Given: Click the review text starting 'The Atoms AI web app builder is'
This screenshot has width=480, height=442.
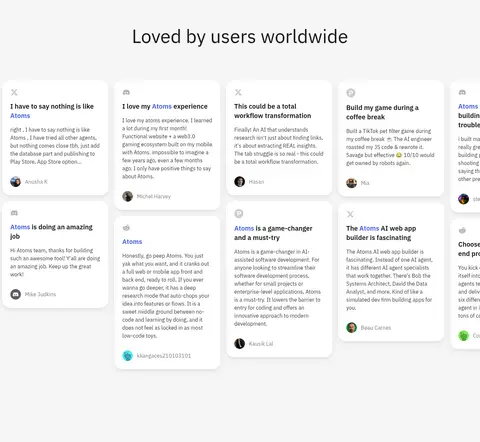Looking at the screenshot, I should (x=389, y=280).
